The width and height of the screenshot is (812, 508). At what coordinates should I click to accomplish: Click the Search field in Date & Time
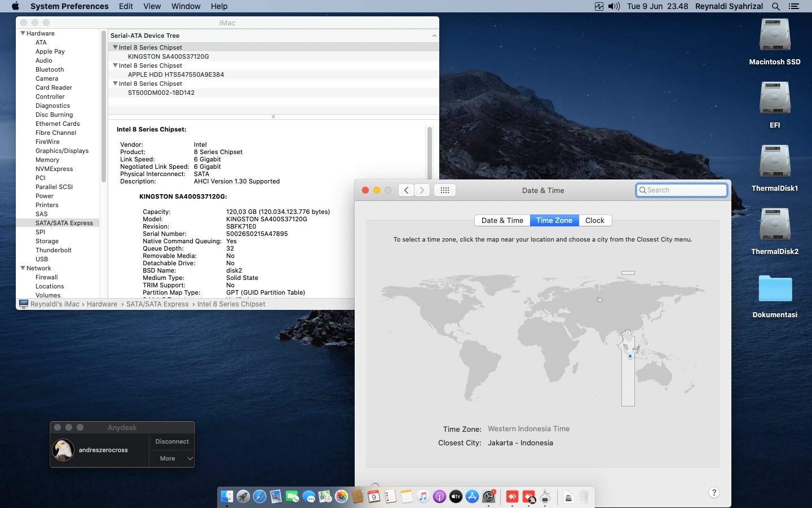[x=682, y=190]
